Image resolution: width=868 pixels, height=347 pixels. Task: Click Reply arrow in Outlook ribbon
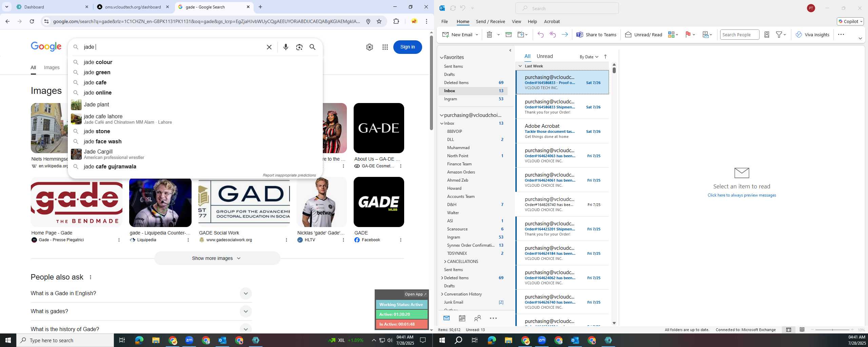[x=540, y=35]
